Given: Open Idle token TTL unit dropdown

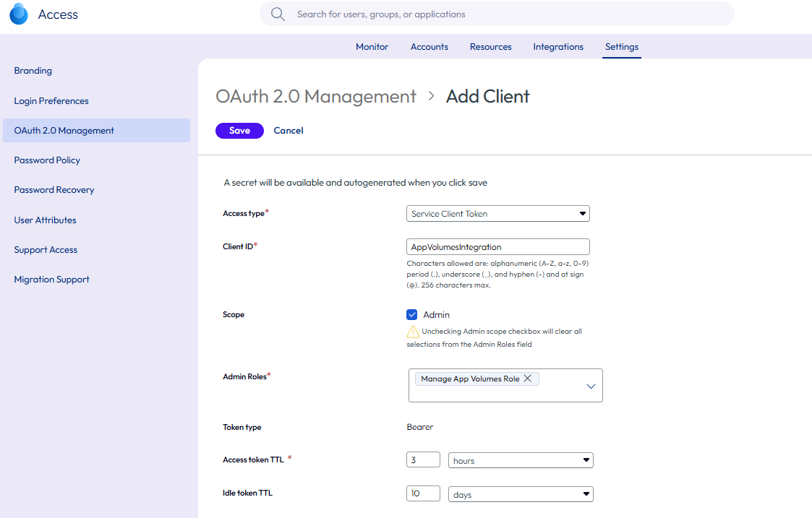Looking at the screenshot, I should 521,494.
